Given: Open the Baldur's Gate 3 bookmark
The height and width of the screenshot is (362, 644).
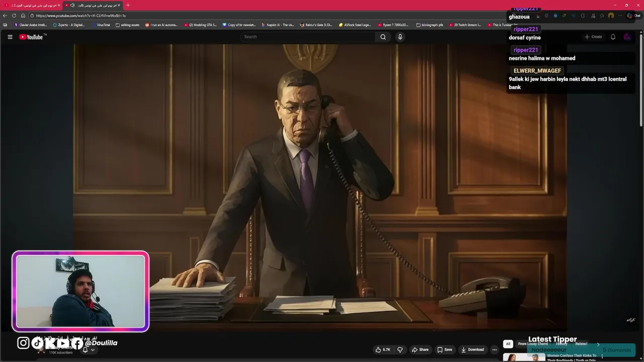Looking at the screenshot, I should click(x=316, y=25).
